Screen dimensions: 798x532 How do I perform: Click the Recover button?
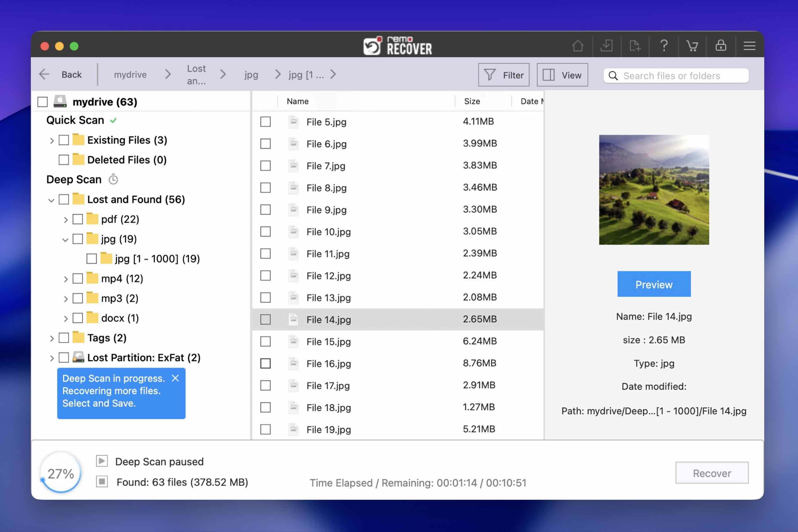(x=712, y=473)
